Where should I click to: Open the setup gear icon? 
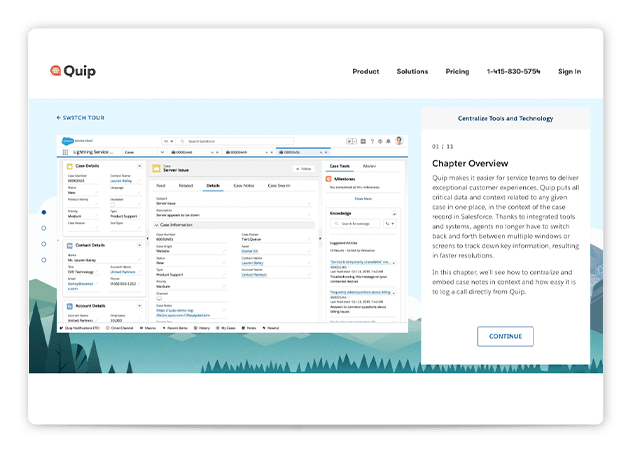380,141
